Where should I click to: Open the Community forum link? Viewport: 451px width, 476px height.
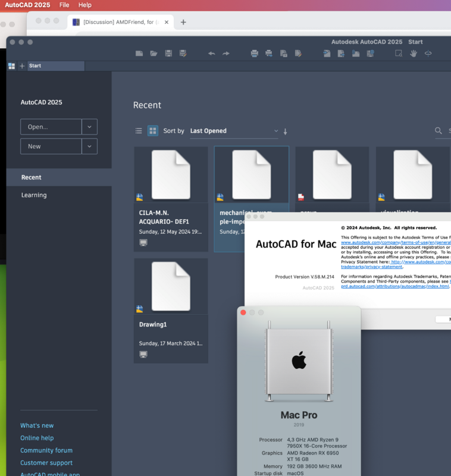[46, 450]
